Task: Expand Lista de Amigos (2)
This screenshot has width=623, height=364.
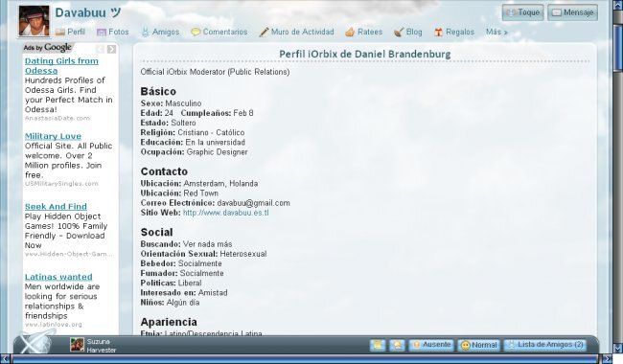Action: coord(545,345)
